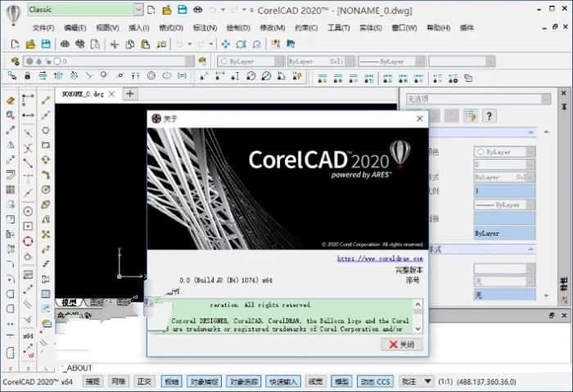The width and height of the screenshot is (573, 392).
Task: Collapse the first Properties section arrow
Action: click(530, 132)
